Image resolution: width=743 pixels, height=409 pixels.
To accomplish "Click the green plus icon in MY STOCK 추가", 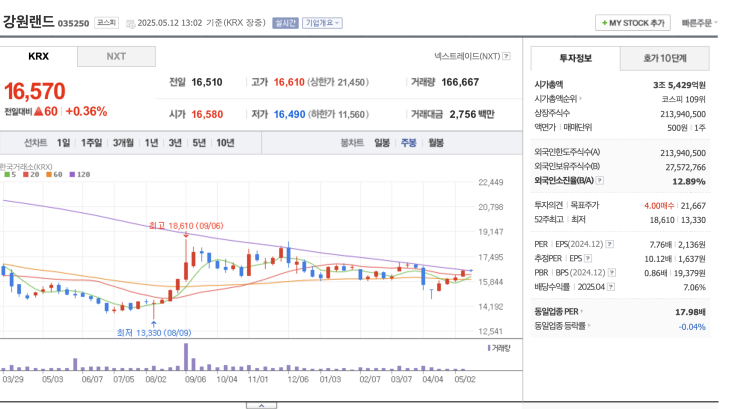I will tap(604, 23).
